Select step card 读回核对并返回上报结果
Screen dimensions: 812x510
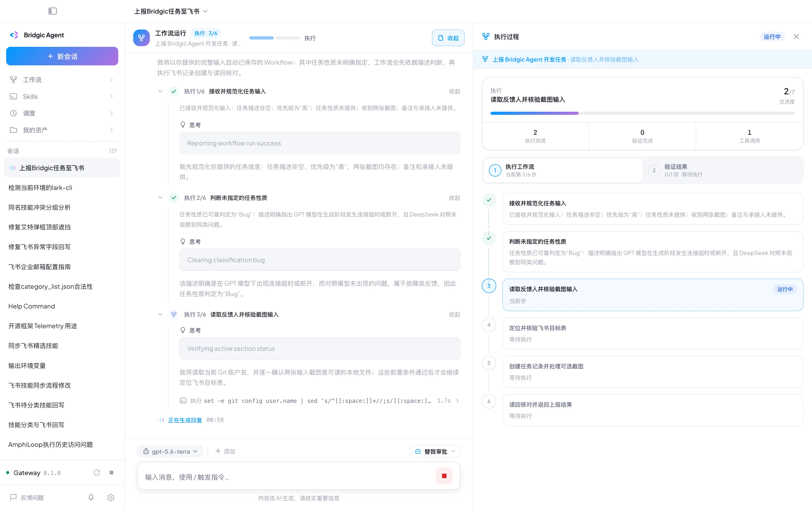click(653, 410)
